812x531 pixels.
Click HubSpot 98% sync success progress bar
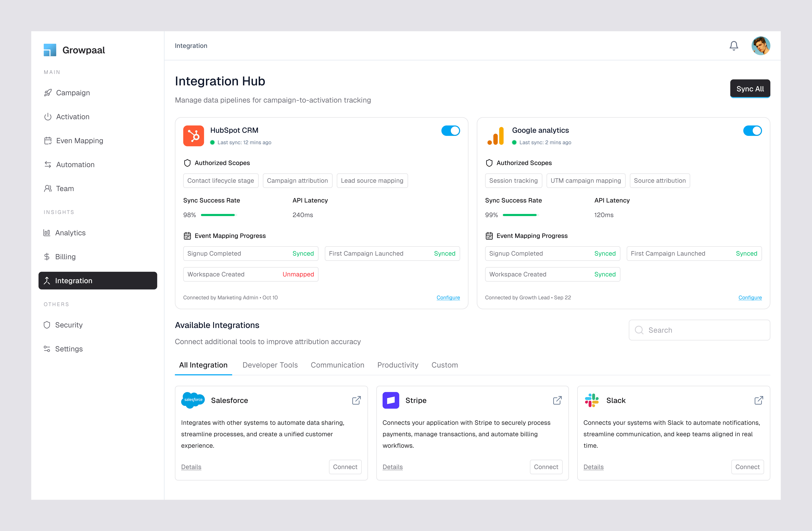(219, 215)
